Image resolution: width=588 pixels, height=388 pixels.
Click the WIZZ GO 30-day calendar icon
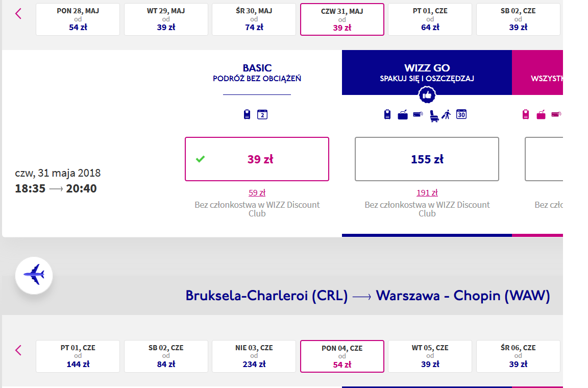click(x=461, y=114)
